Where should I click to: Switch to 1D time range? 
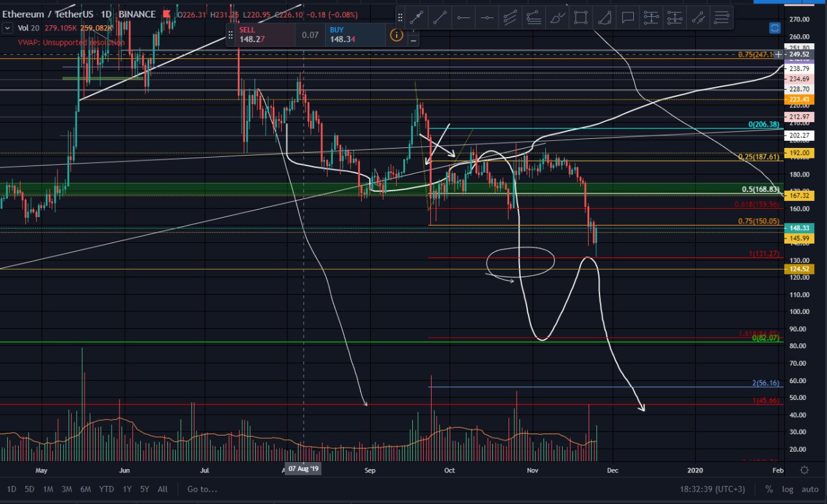pyautogui.click(x=12, y=489)
